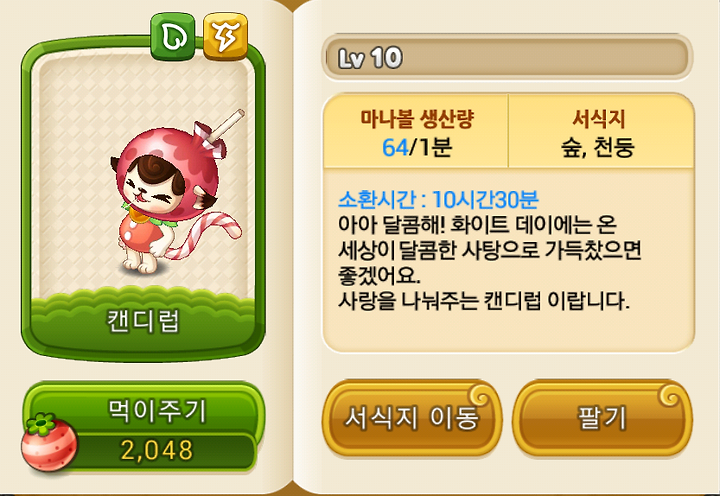Click the 마나볼 생산량 header
Screen dimensions: 720x496
416,118
